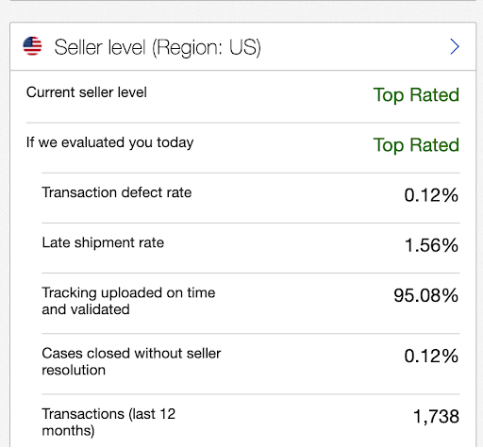The image size is (483, 448).
Task: Select Cases closed without seller resolution
Action: pyautogui.click(x=131, y=361)
